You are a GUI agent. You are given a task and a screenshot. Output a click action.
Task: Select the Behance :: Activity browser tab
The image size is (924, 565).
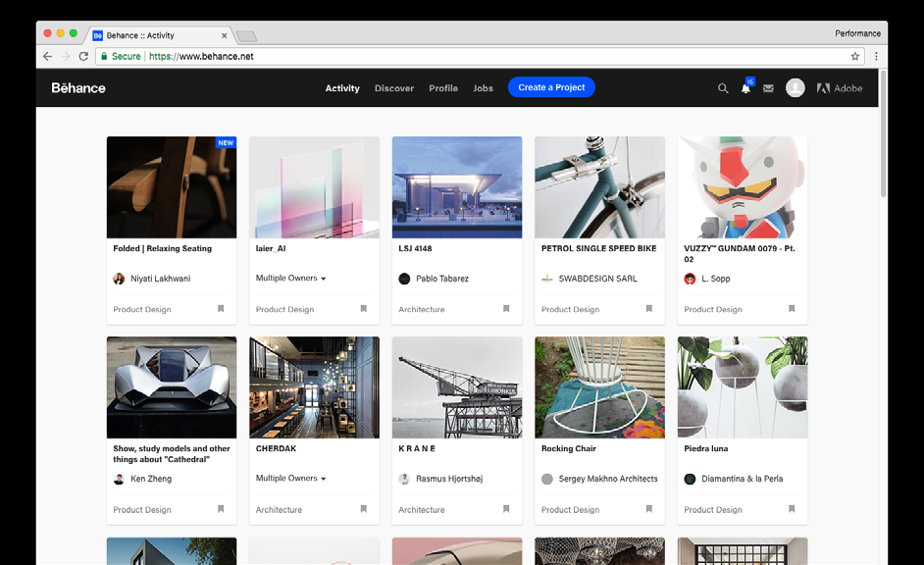pyautogui.click(x=160, y=35)
